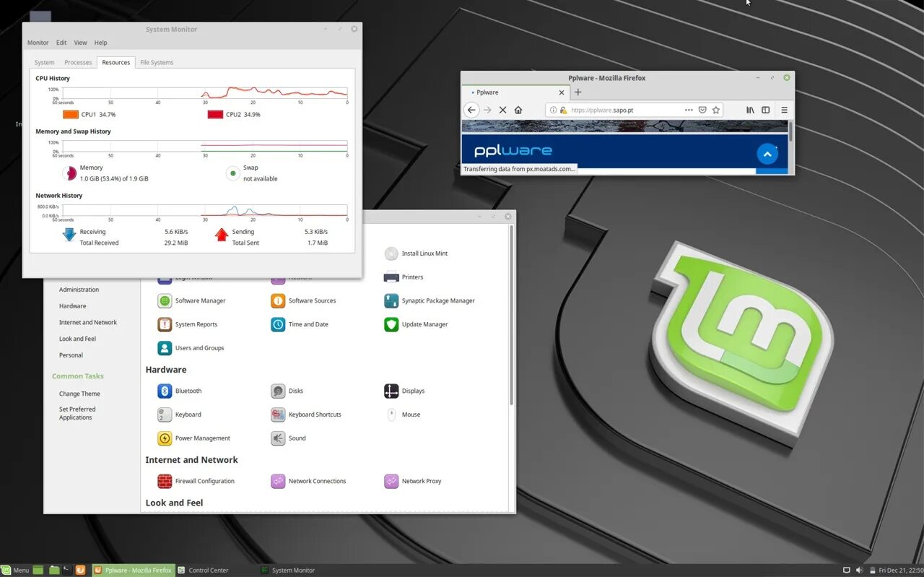Change the Swap color swatch

pyautogui.click(x=232, y=173)
